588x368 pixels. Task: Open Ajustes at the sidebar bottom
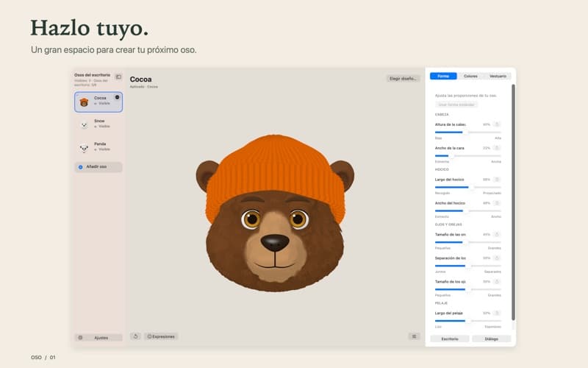tap(98, 338)
